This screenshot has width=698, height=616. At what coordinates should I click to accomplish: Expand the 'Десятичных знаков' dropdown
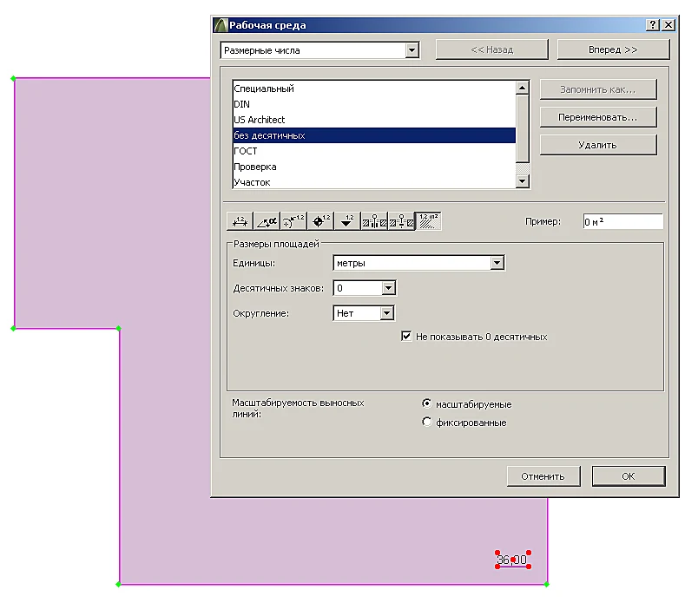pyautogui.click(x=364, y=288)
